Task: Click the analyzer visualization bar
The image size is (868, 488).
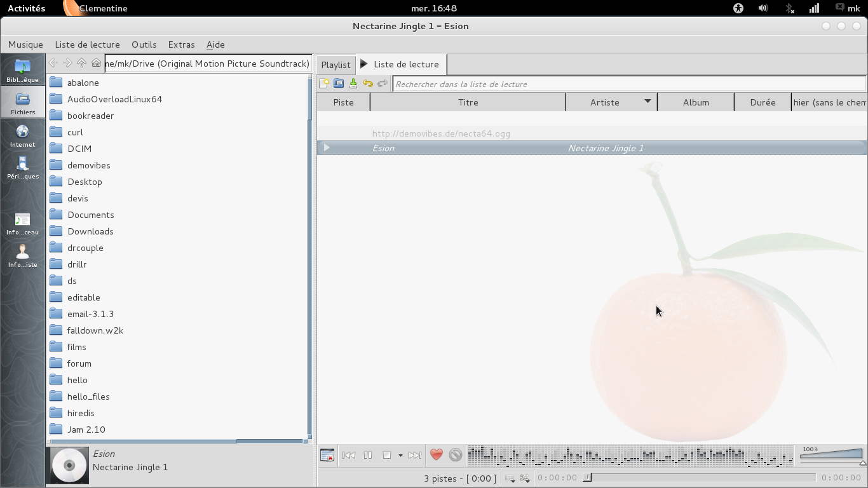Action: (630, 456)
